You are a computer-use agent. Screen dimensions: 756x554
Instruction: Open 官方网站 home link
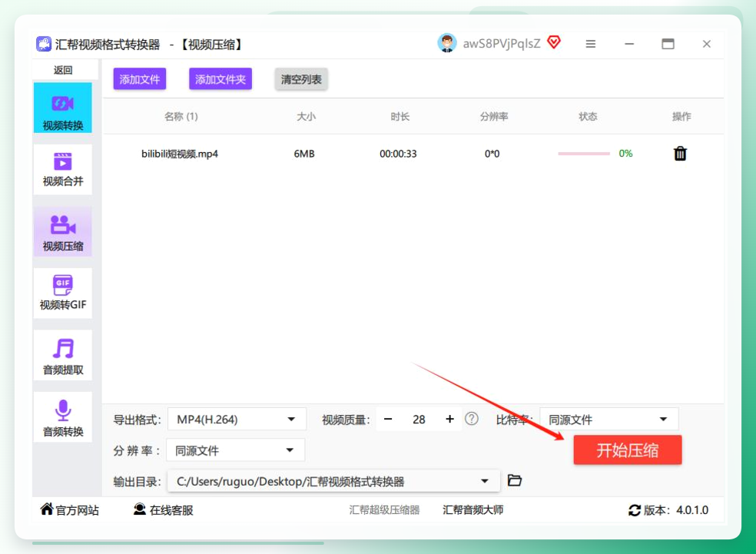69,509
